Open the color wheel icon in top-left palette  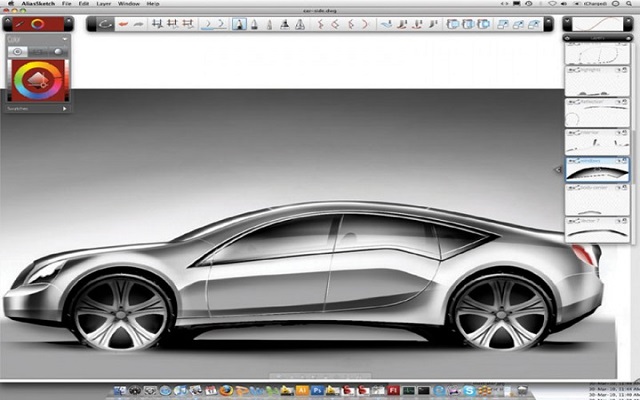38,24
